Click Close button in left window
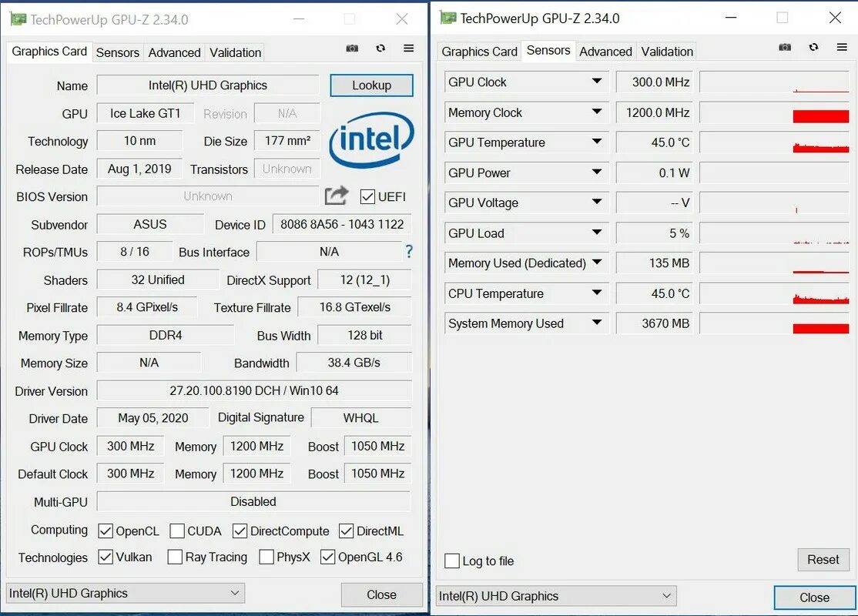This screenshot has width=858, height=616. (x=381, y=594)
